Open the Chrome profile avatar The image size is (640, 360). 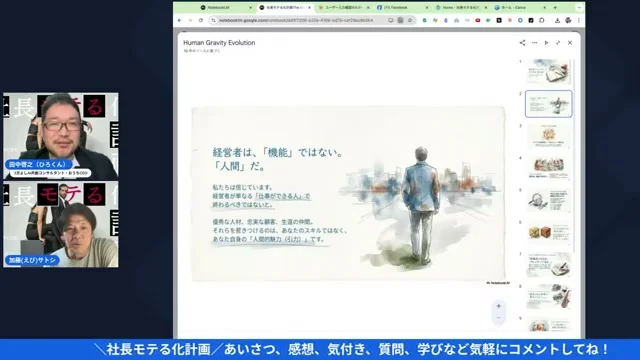[568, 20]
